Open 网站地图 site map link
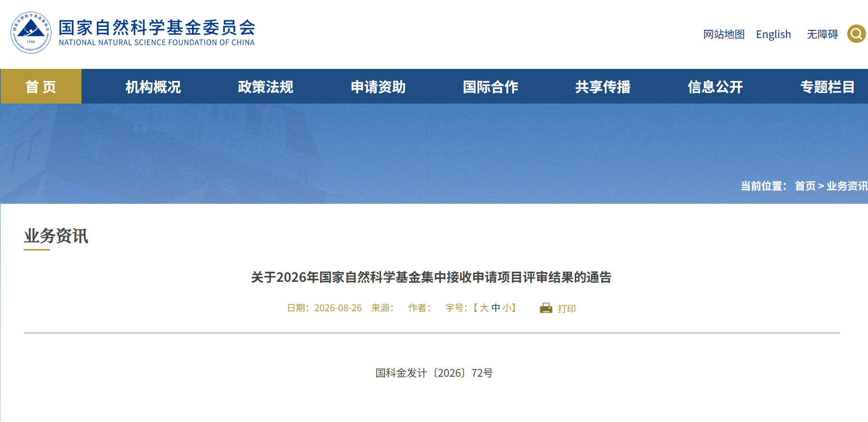 [724, 34]
